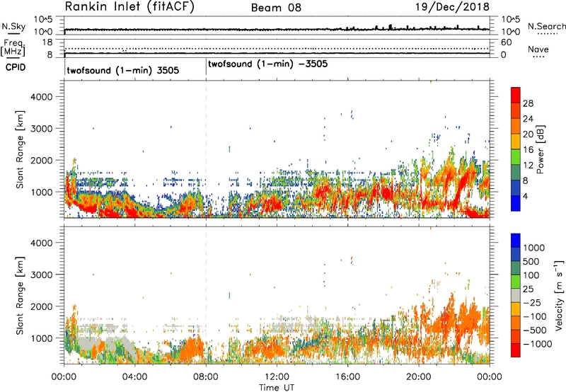Click the '12' label on power color bar
The height and width of the screenshot is (392, 566).
point(528,166)
